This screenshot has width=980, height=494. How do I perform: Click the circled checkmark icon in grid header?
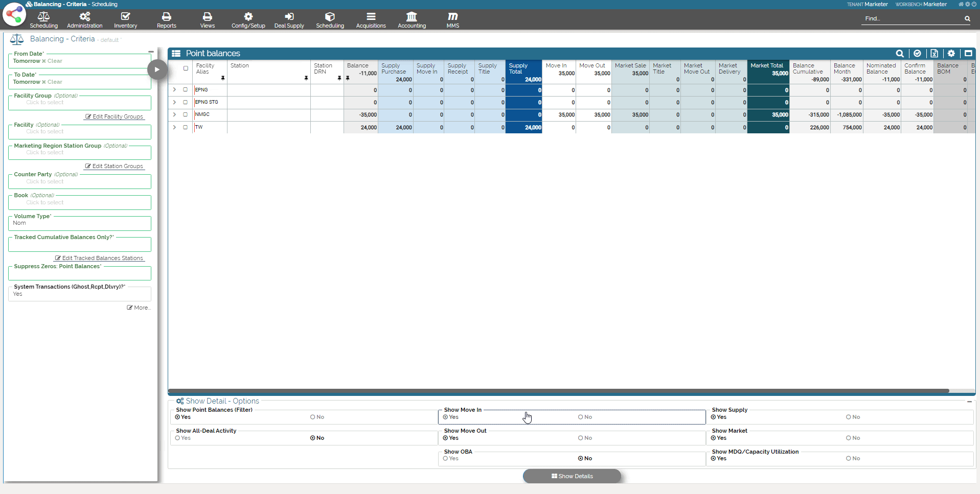point(917,54)
